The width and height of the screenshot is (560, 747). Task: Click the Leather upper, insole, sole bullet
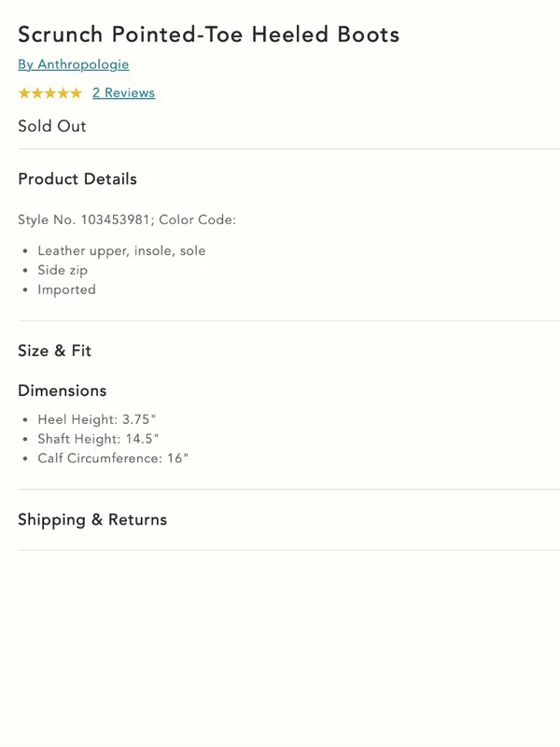click(x=121, y=250)
